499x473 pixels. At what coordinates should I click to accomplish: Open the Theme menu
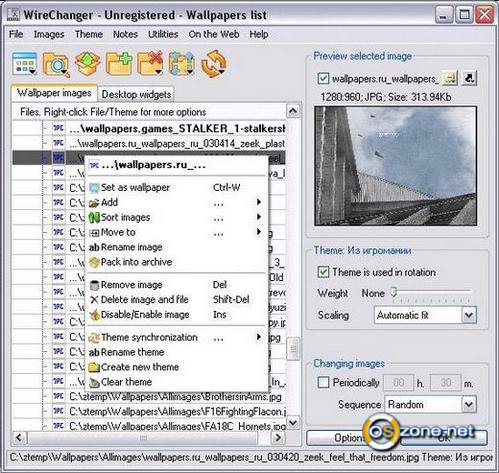tap(89, 34)
